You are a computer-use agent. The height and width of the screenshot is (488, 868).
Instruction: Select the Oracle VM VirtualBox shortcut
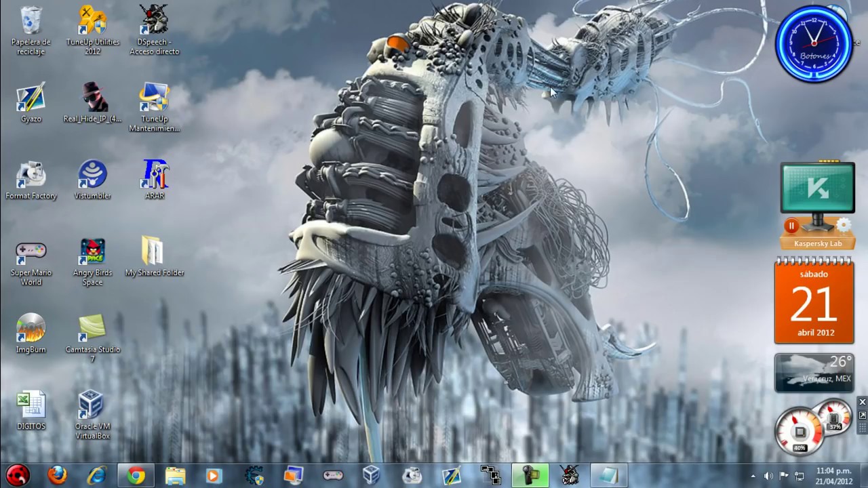(93, 415)
